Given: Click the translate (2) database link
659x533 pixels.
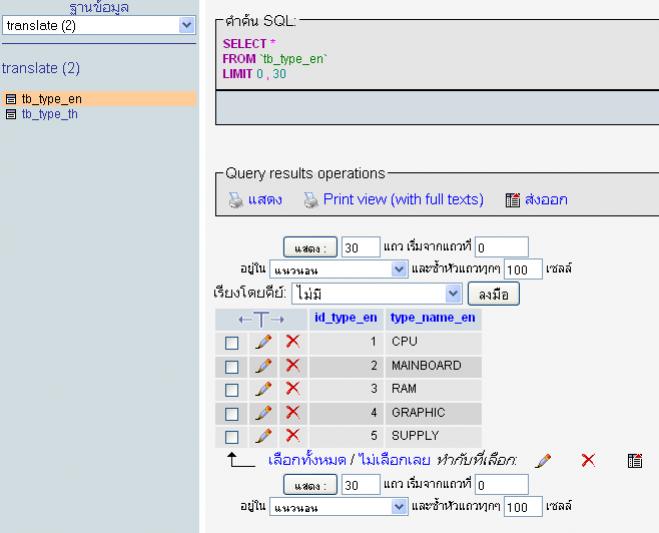Looking at the screenshot, I should [x=41, y=68].
